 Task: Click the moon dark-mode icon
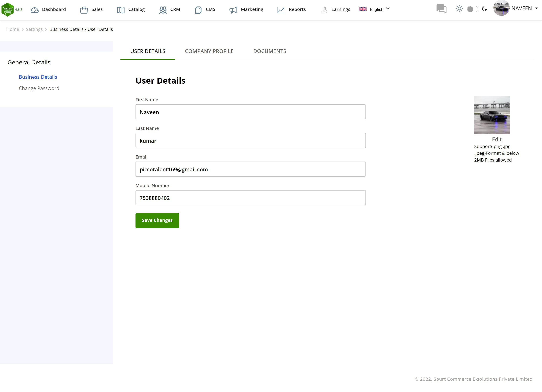(485, 9)
